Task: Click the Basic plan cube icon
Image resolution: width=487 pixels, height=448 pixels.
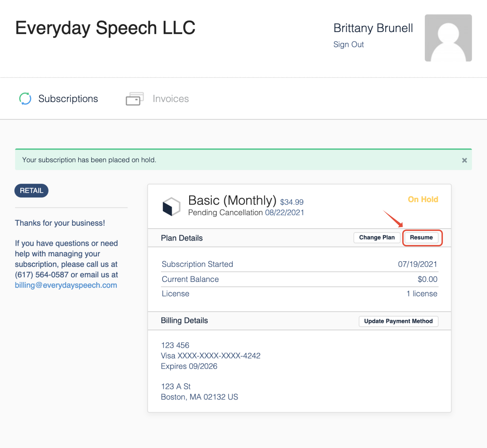Action: tap(171, 206)
